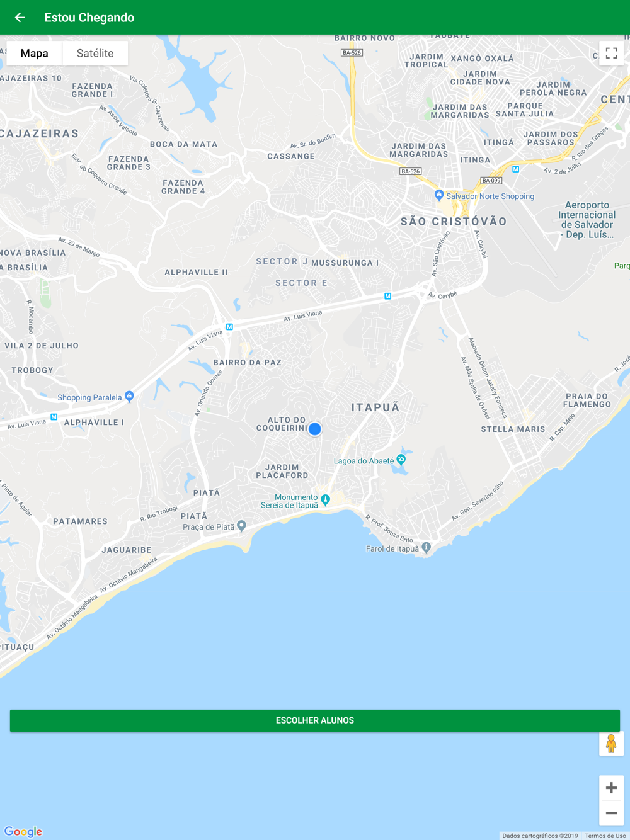Select the Farol de Itapuã pin
This screenshot has width=630, height=840.
pos(427,547)
